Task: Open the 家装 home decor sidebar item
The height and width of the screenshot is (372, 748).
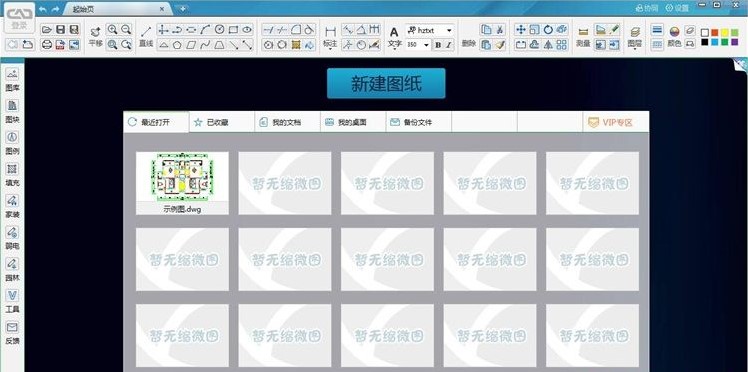Action: click(12, 206)
